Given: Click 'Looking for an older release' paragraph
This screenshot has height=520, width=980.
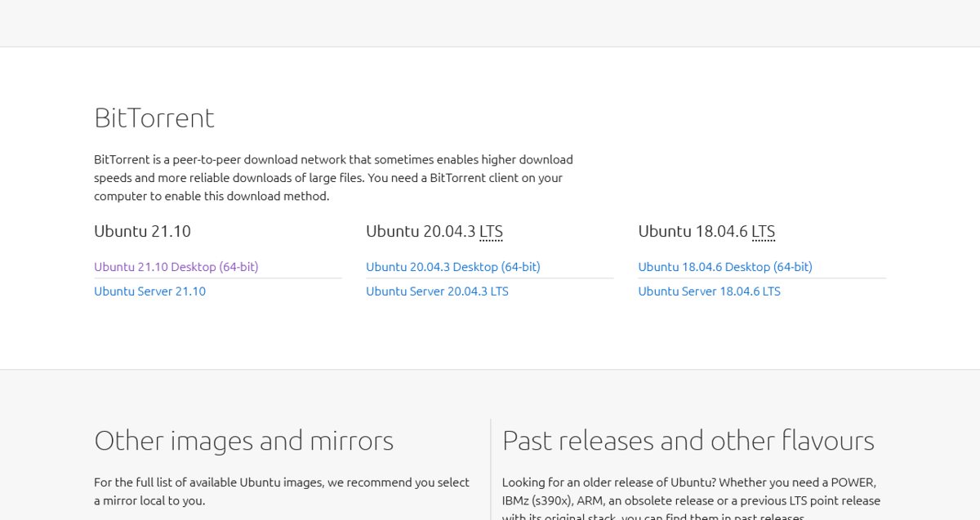Looking at the screenshot, I should (x=691, y=500).
